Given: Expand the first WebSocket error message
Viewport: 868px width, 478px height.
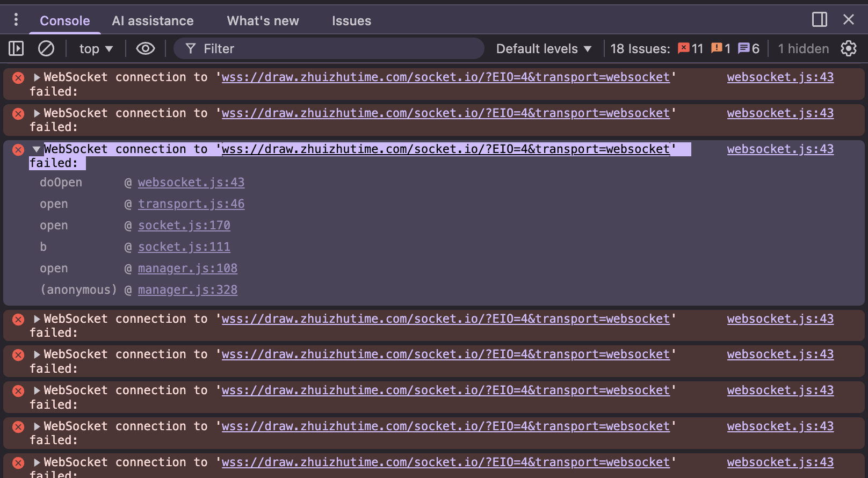Looking at the screenshot, I should pyautogui.click(x=37, y=77).
